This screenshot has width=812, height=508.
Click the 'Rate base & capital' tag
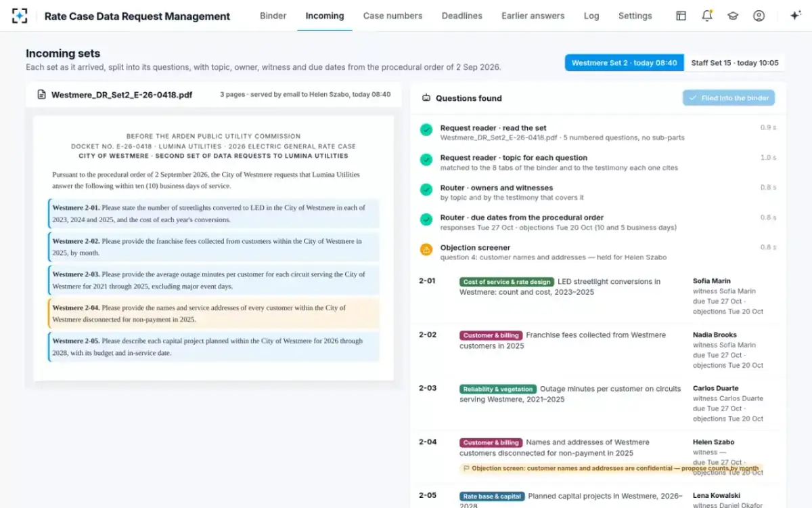[492, 496]
